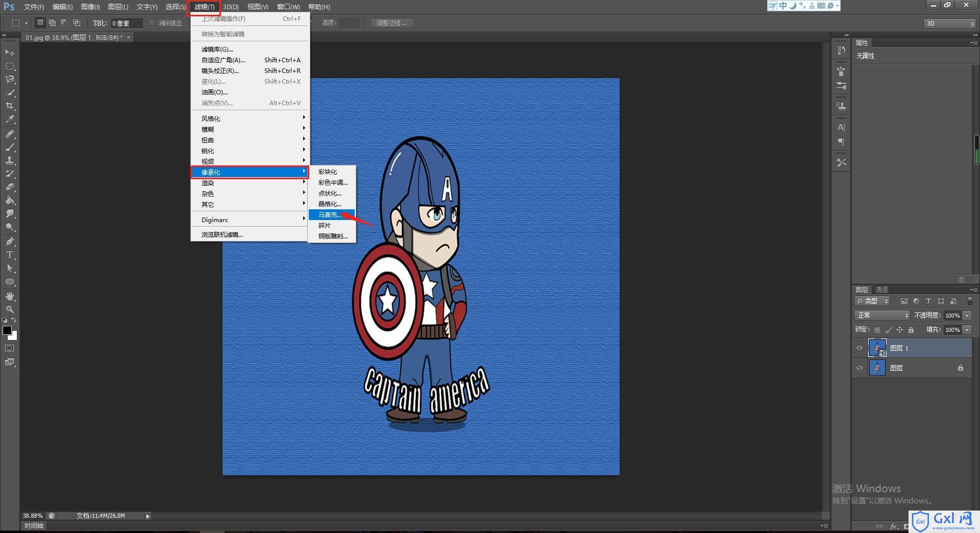Viewport: 980px width, 533px height.
Task: Toggle lock position
Action: [x=900, y=330]
